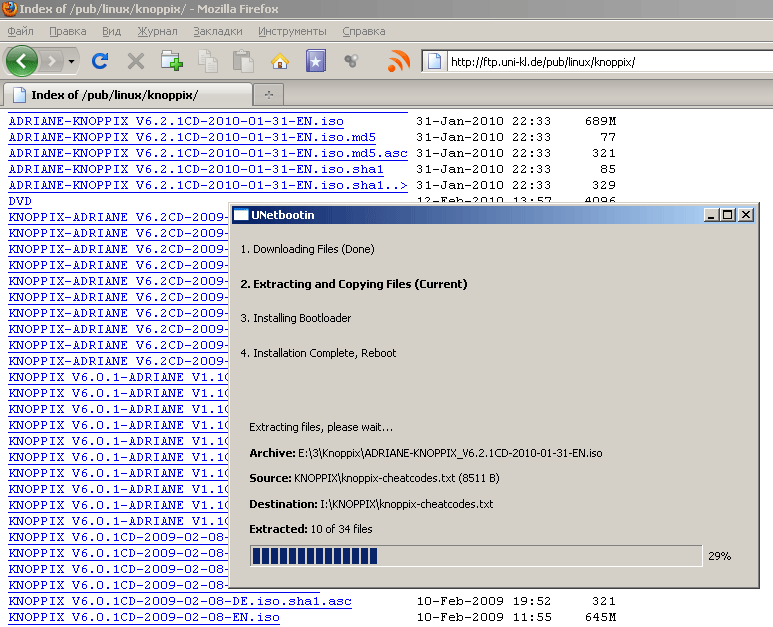
Task: Click the Copy toolbar icon
Action: tap(208, 61)
